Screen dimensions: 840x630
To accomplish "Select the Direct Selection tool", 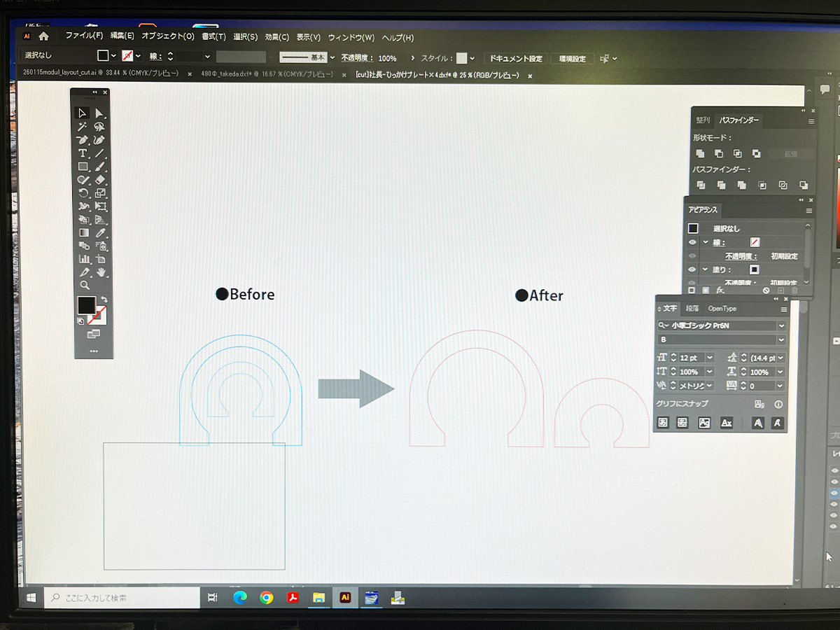I will click(x=100, y=113).
